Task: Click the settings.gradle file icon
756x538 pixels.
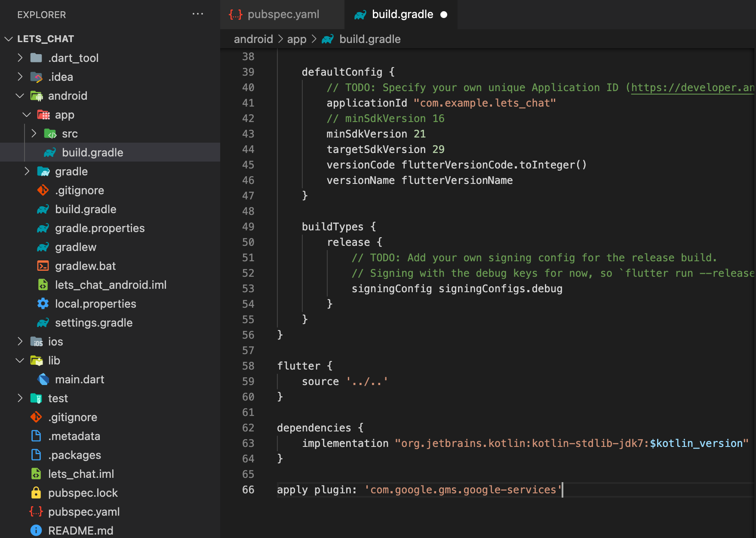Action: (43, 323)
